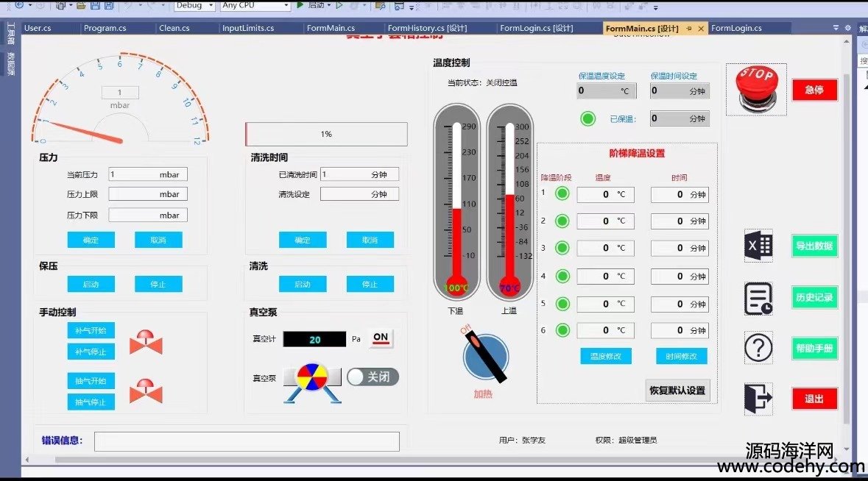Click 确定 in the 压力 group
The height and width of the screenshot is (481, 868).
pyautogui.click(x=91, y=240)
